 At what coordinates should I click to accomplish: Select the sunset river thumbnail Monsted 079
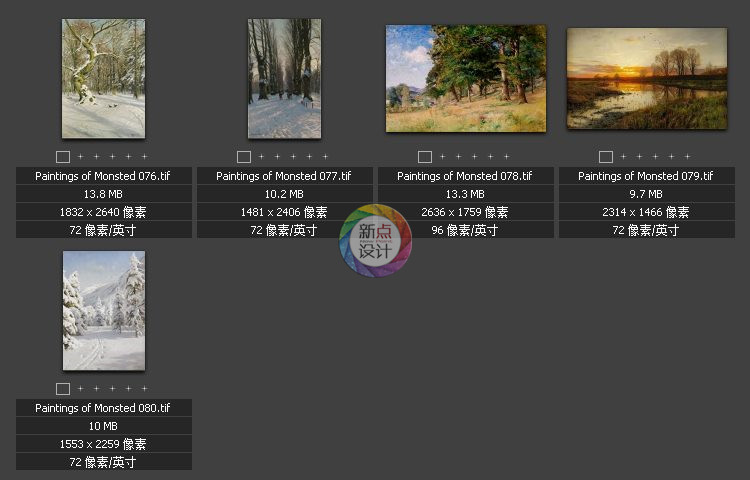click(x=647, y=78)
